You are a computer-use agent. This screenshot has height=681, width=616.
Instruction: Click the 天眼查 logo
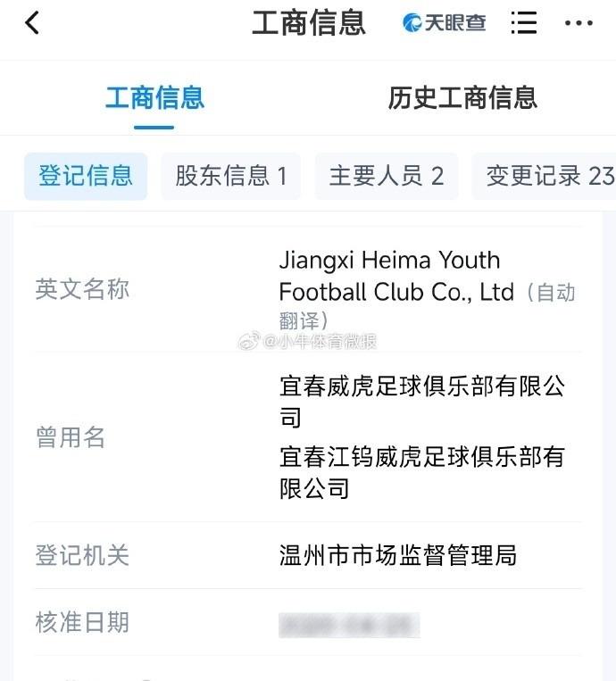(445, 23)
